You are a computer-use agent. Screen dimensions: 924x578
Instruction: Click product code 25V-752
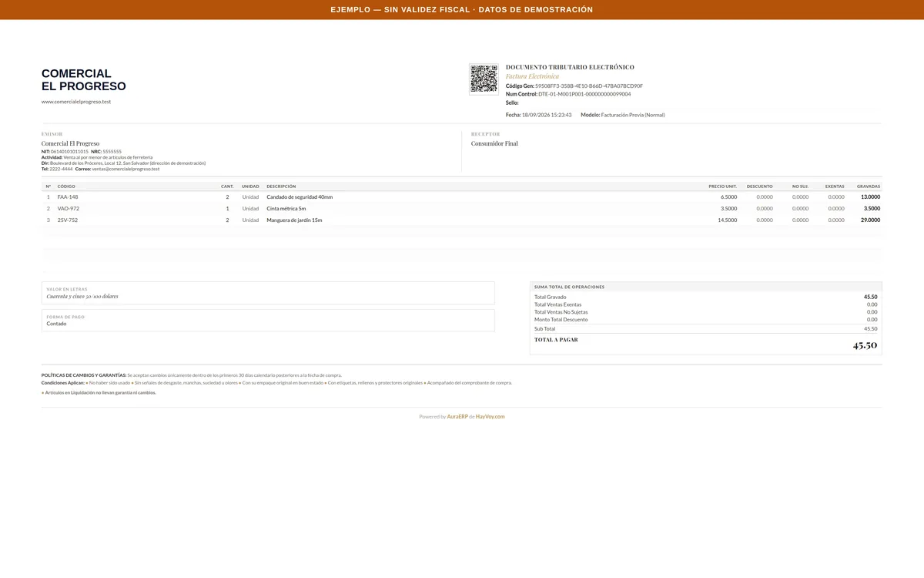[x=68, y=220]
